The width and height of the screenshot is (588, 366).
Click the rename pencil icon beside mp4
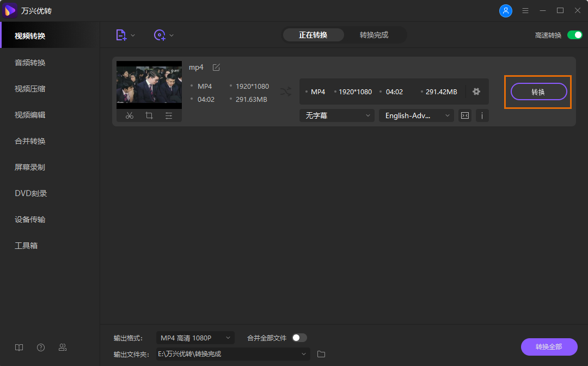tap(216, 67)
